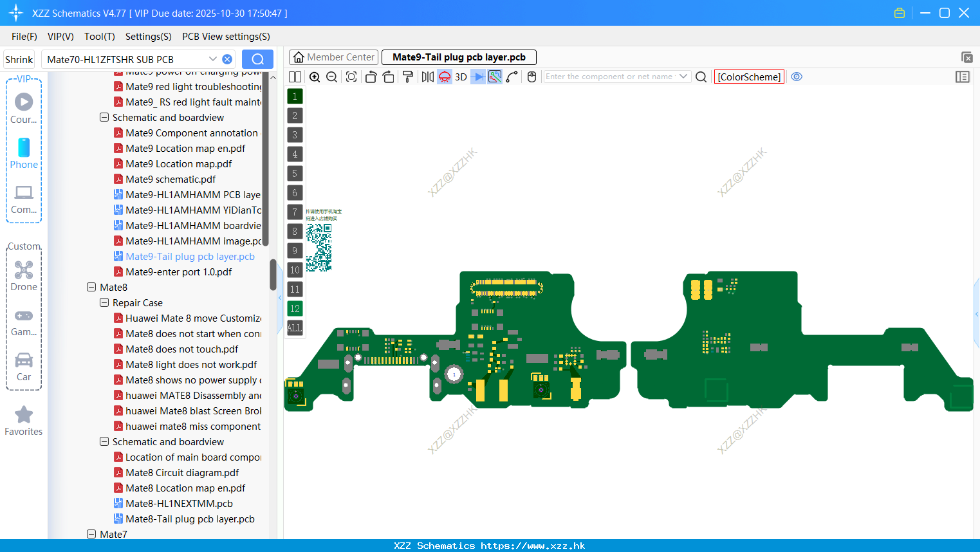The width and height of the screenshot is (980, 552).
Task: Open Mate8 Circuit diagram.pdf
Action: click(x=182, y=473)
